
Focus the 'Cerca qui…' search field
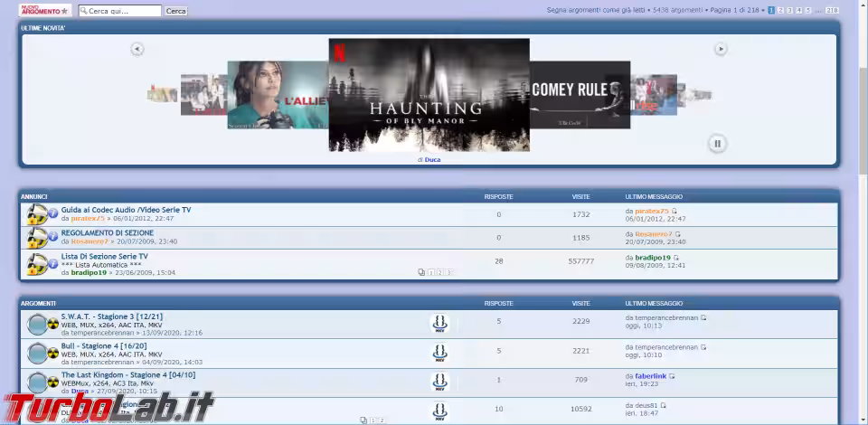[120, 11]
